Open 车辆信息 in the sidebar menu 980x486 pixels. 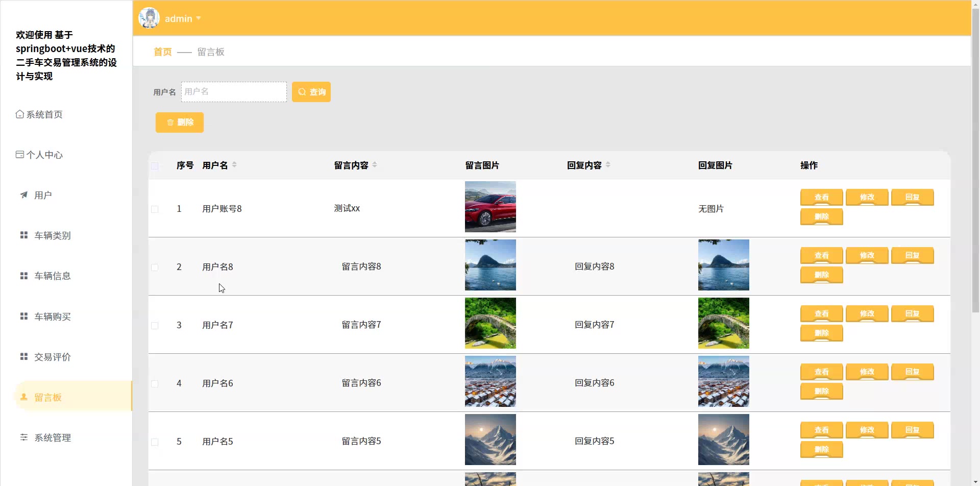click(x=52, y=276)
